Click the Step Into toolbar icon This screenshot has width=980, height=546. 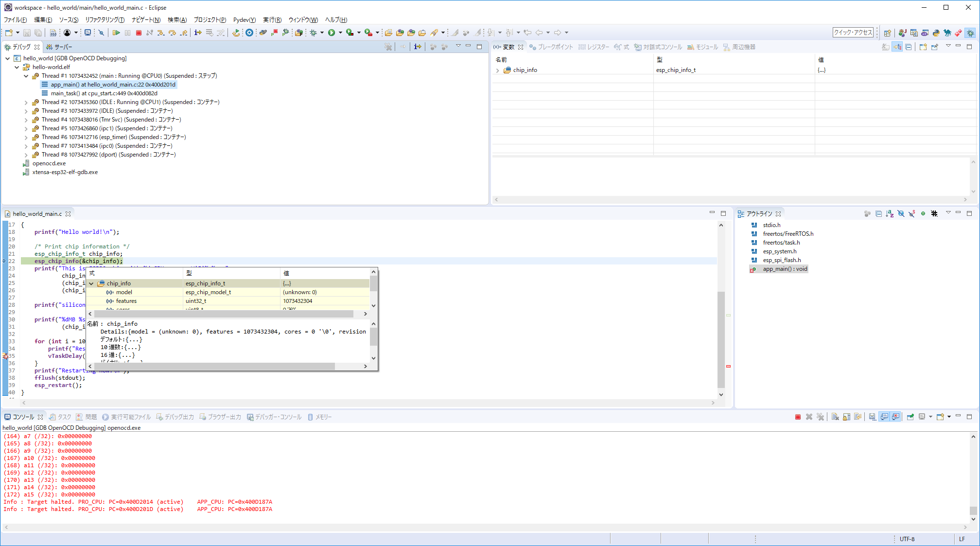pyautogui.click(x=161, y=33)
